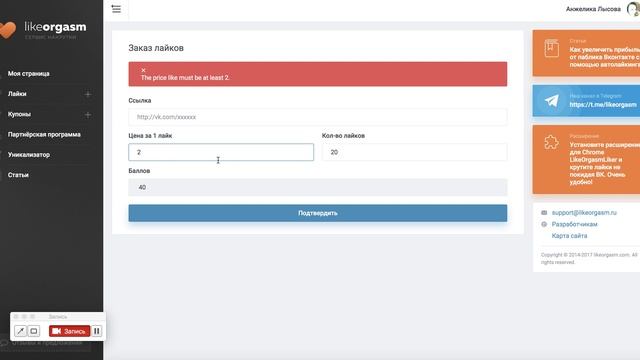Viewport: 640px width, 360px height.
Task: Click the Подтвердить confirm button
Action: pos(318,213)
